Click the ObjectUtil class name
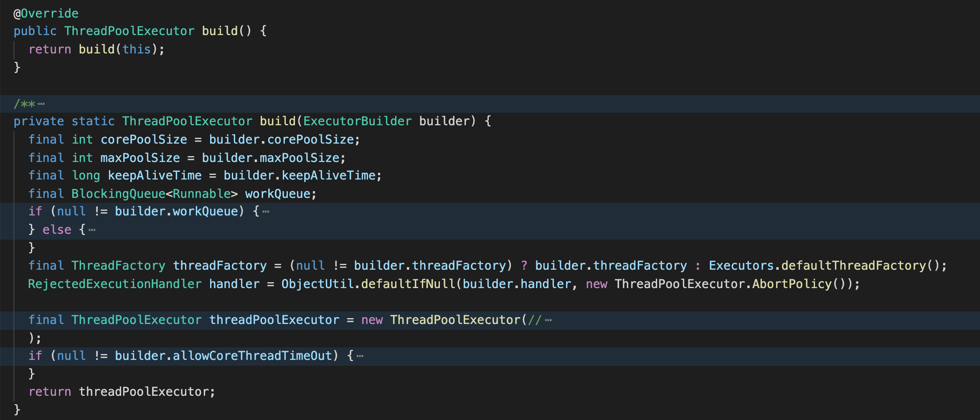The image size is (980, 420). point(317,284)
